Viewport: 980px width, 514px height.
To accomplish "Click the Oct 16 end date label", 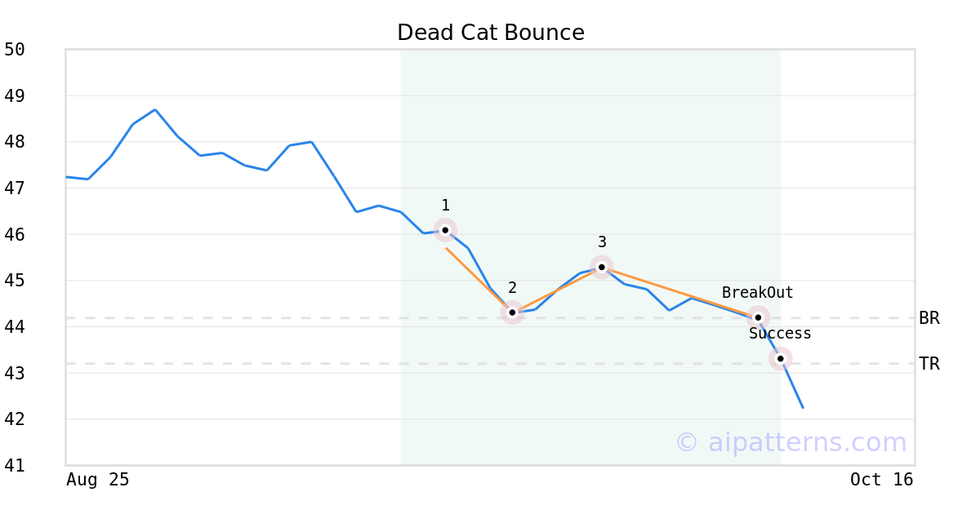I will point(882,480).
